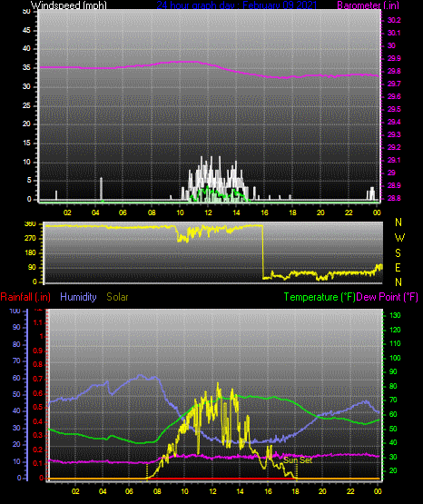This screenshot has height=504, width=423.
Task: Click the 28.8 value on barometer axis
Action: click(394, 198)
